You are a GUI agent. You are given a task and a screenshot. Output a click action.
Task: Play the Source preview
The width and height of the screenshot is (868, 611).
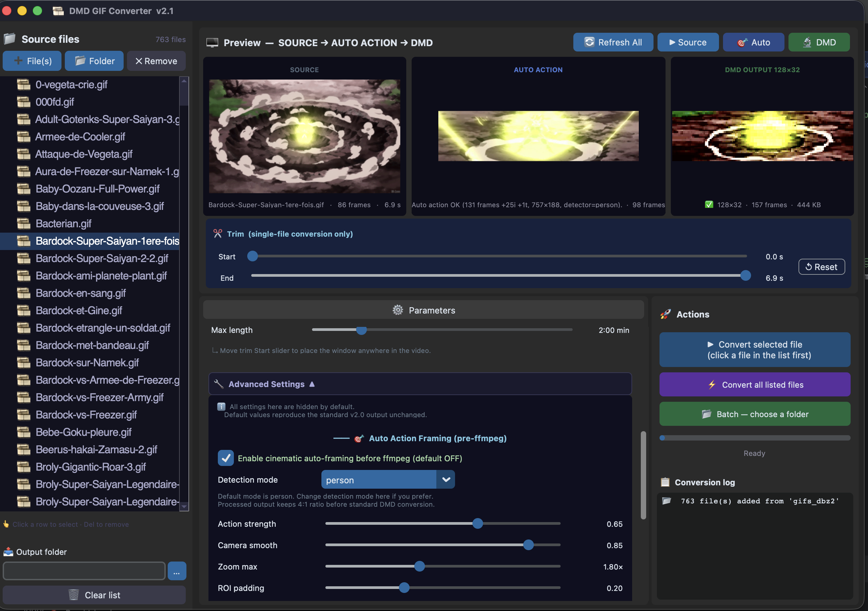[x=688, y=42]
